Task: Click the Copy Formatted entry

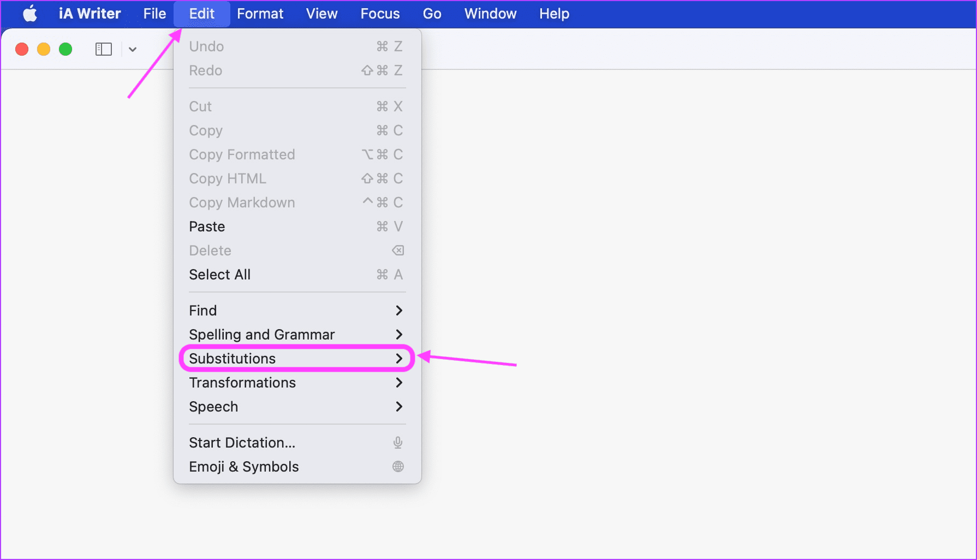Action: [x=297, y=154]
